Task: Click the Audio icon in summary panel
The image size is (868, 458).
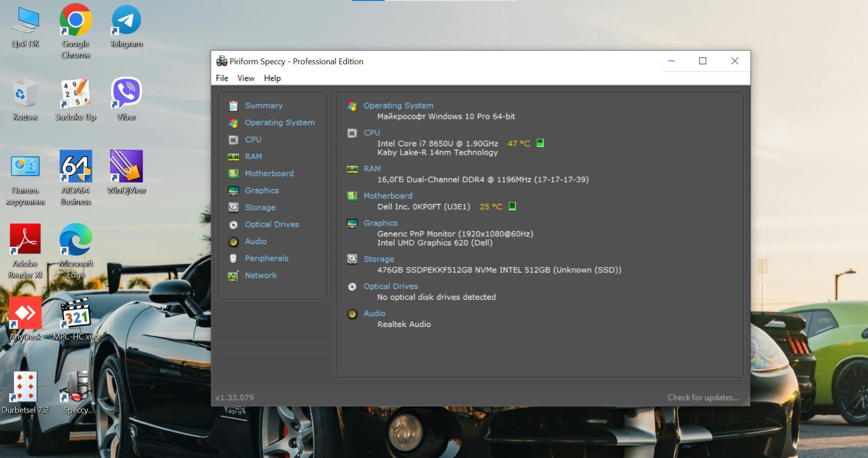Action: [x=352, y=314]
